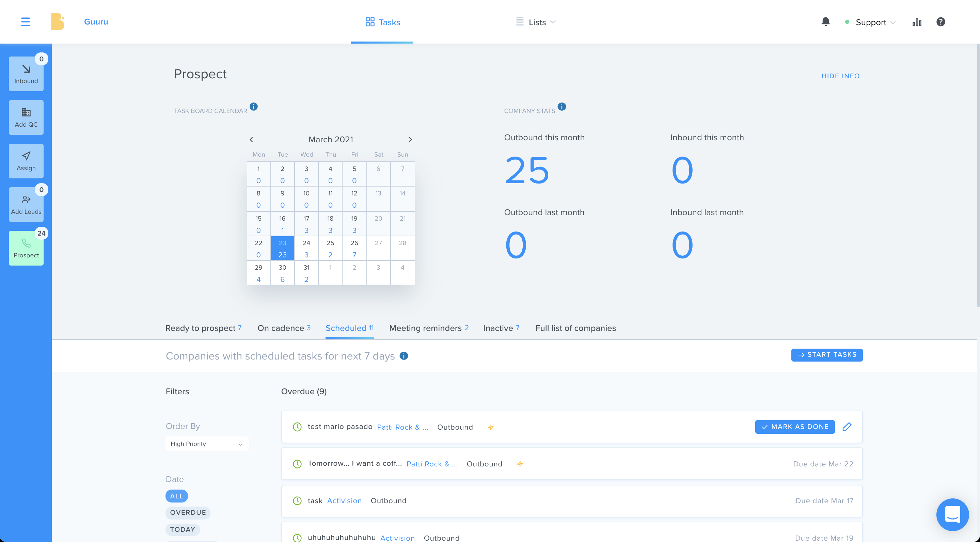This screenshot has height=542, width=980.
Task: Select the TODAY date filter
Action: click(183, 529)
